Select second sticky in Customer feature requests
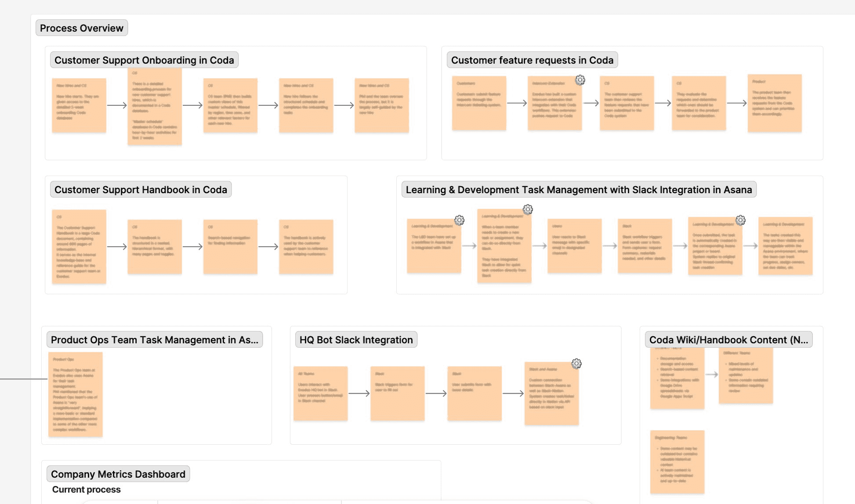 (x=555, y=103)
